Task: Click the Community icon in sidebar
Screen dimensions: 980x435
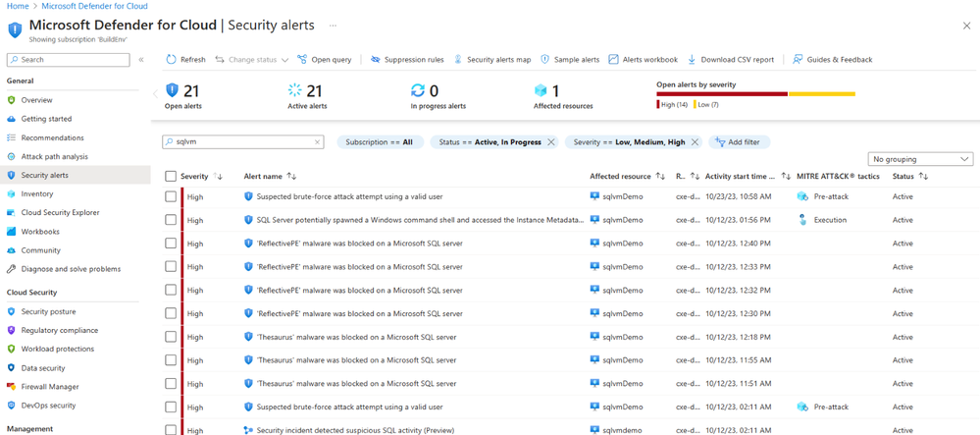Action: click(x=11, y=250)
